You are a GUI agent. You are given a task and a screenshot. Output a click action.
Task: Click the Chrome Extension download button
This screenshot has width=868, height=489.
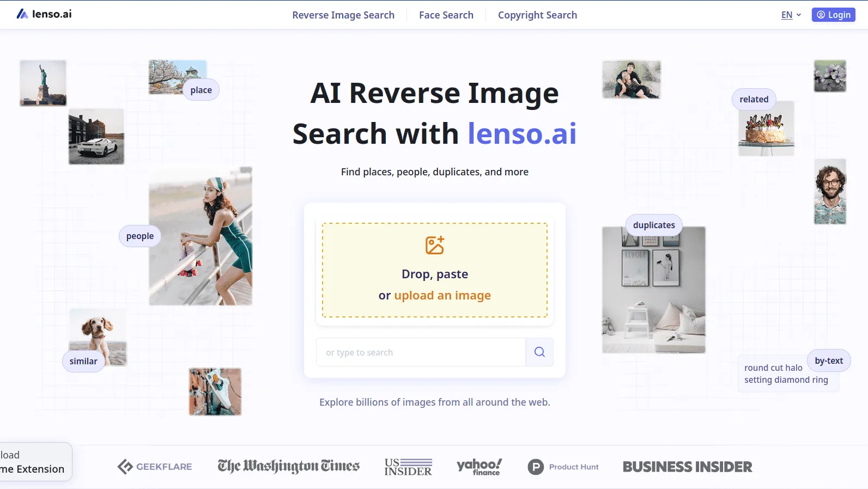[x=36, y=462]
